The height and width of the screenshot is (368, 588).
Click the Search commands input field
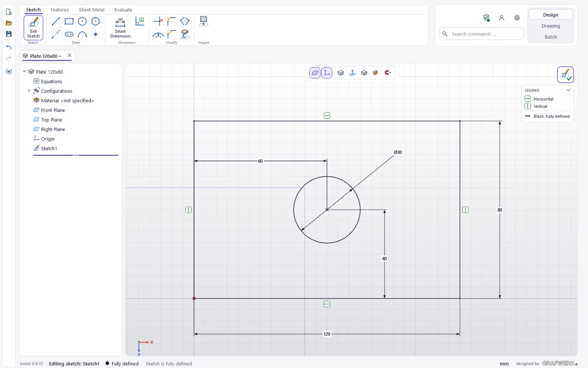click(x=481, y=34)
